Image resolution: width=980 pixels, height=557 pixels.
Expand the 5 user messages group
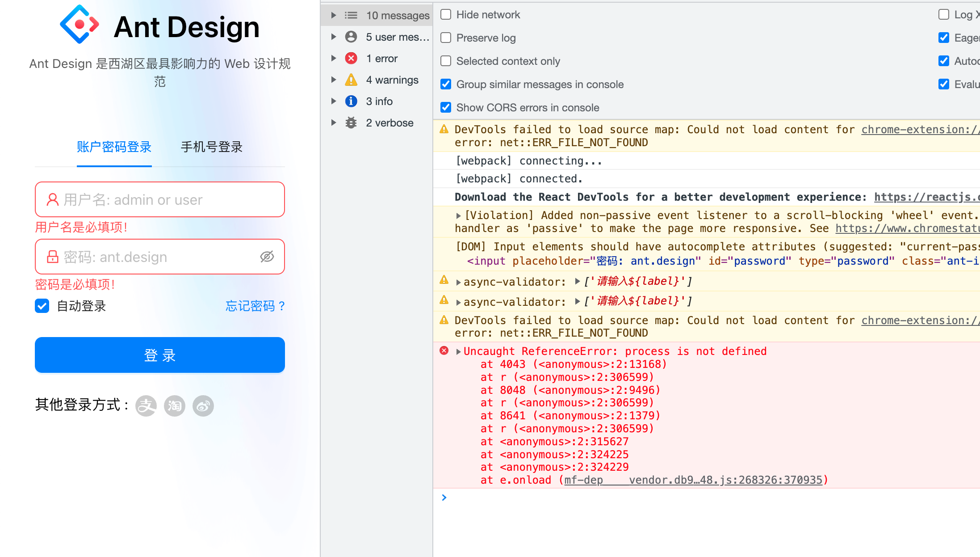pos(333,37)
